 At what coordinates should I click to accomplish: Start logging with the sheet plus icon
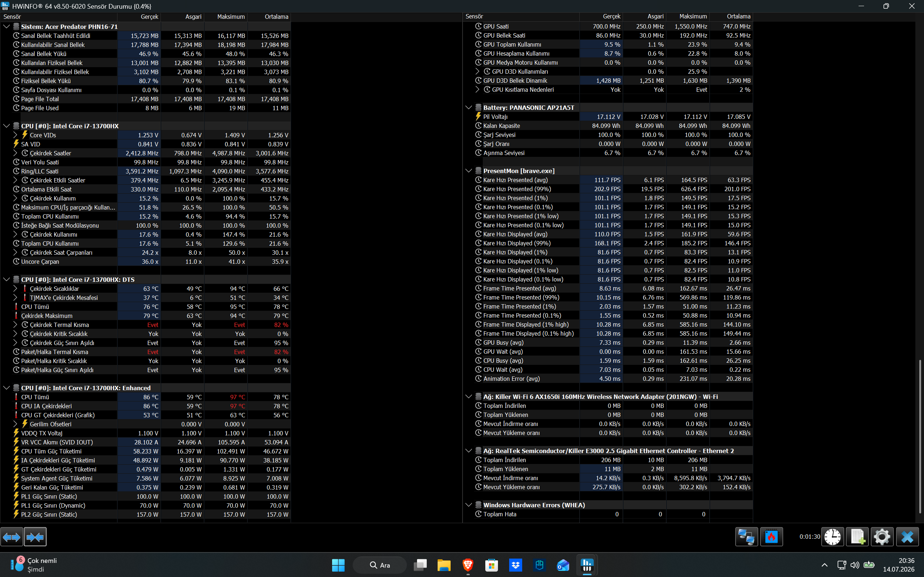click(857, 537)
